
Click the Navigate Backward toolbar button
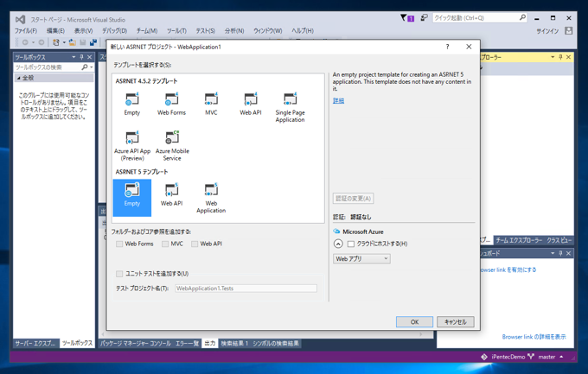[x=25, y=42]
